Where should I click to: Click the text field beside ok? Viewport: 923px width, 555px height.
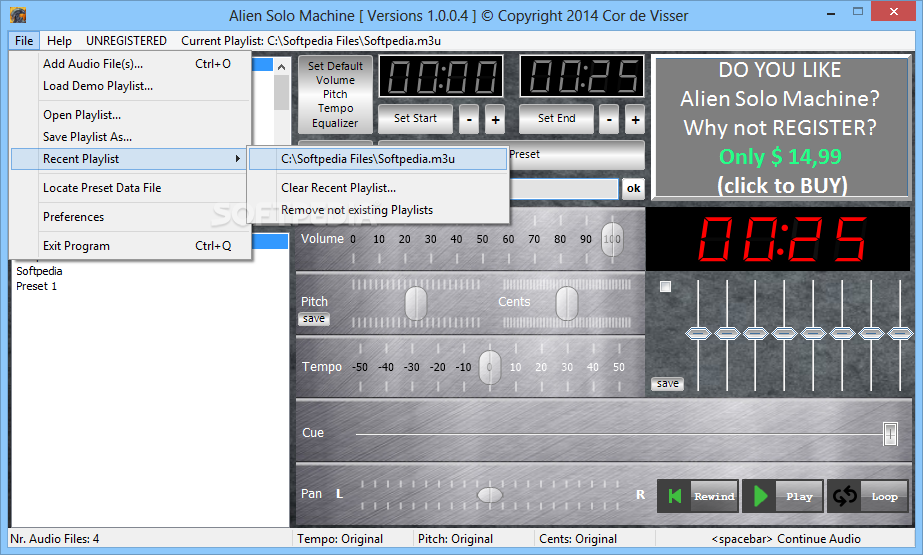[563, 188]
